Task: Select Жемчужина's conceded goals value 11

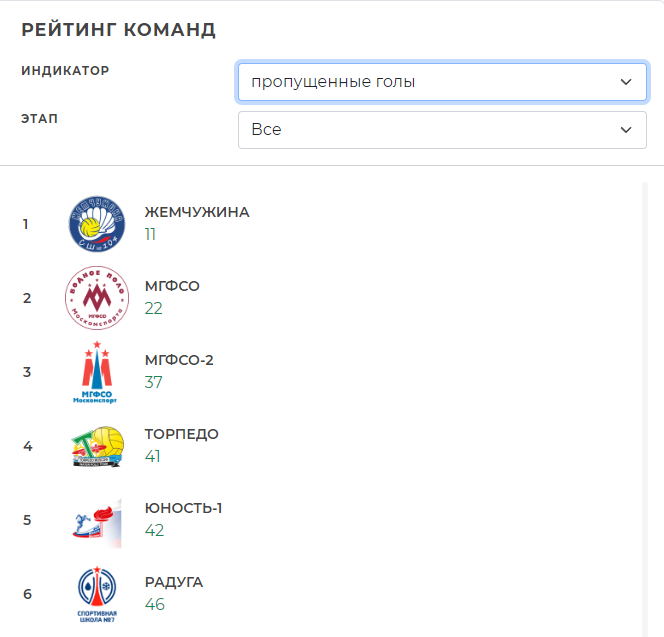Action: pyautogui.click(x=150, y=234)
